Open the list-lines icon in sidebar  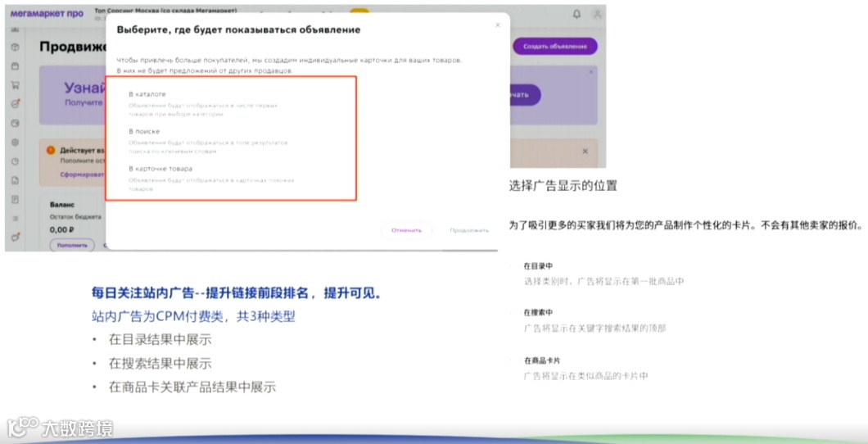(x=16, y=218)
